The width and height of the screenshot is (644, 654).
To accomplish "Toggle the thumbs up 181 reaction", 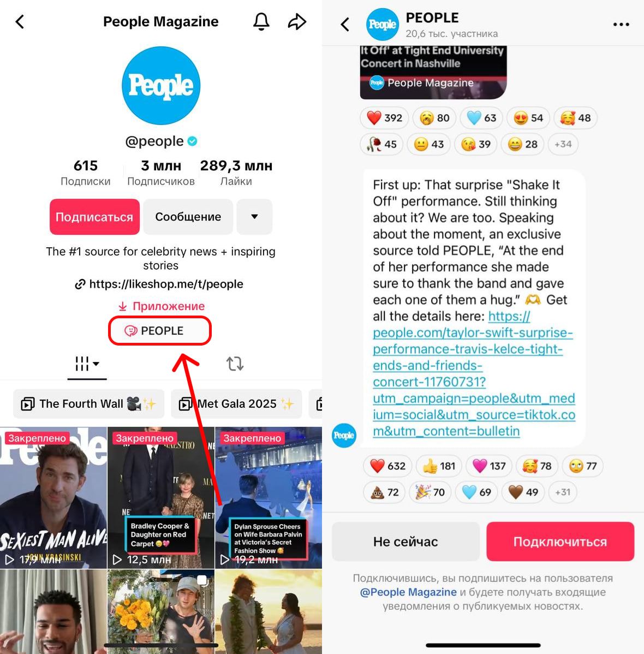I will [439, 466].
